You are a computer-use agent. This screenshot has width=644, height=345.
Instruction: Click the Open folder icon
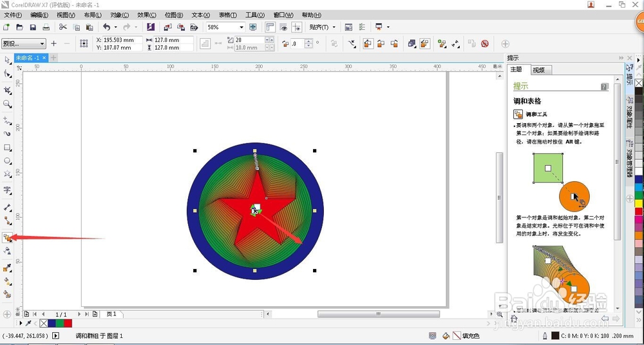tap(19, 27)
